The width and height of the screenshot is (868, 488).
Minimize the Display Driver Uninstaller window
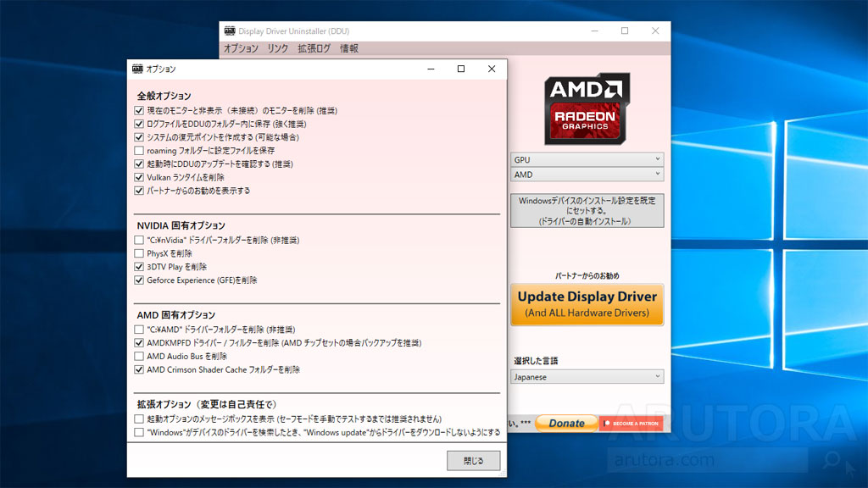pos(594,31)
